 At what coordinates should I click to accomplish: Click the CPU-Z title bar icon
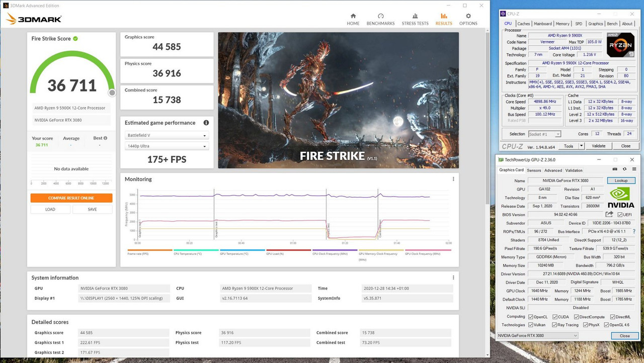502,14
